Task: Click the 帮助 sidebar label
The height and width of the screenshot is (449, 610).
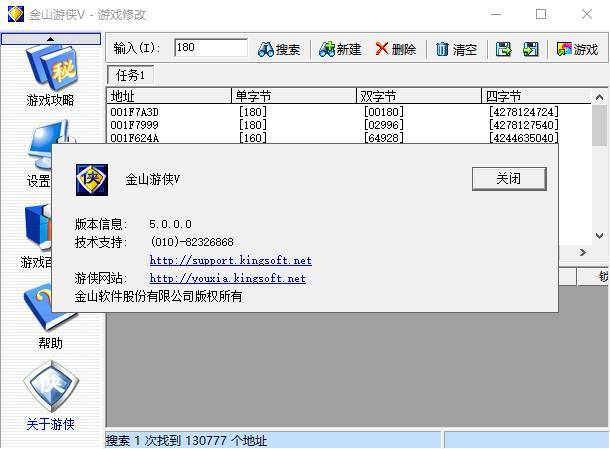Action: [50, 343]
